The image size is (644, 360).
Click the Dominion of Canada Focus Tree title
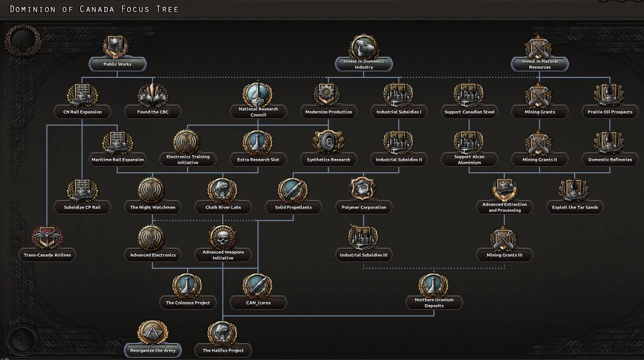(x=94, y=9)
